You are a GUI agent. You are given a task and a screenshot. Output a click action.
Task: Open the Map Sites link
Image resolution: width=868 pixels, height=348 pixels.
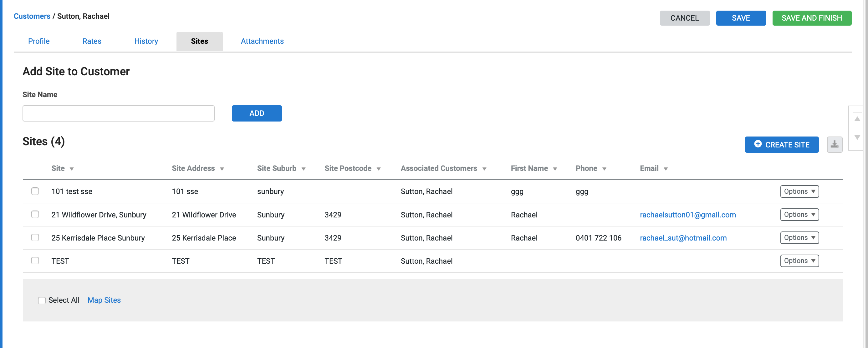[x=104, y=300]
